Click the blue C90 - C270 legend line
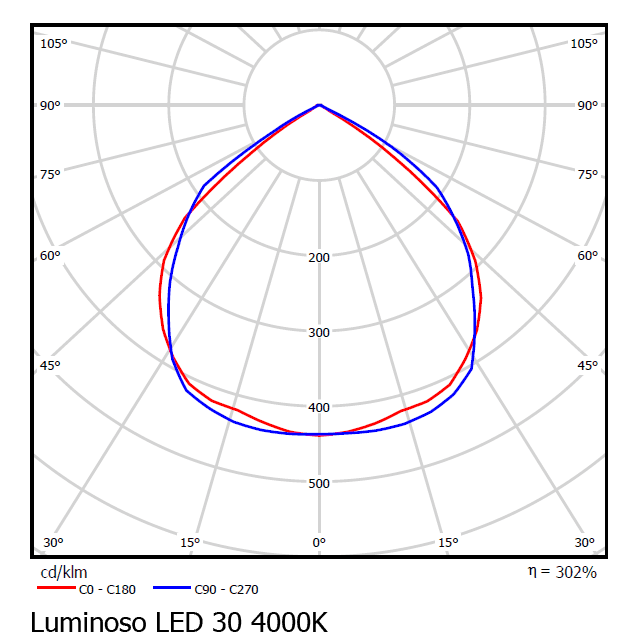The height and width of the screenshot is (638, 638). click(x=171, y=589)
